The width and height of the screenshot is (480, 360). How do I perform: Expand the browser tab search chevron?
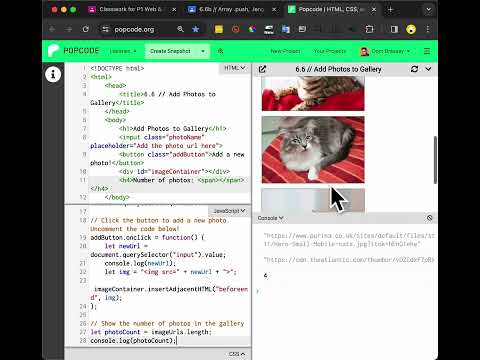pos(429,10)
